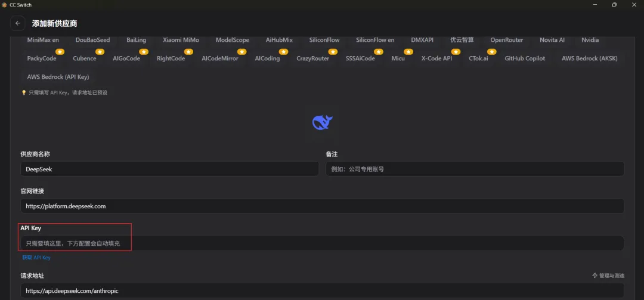Restore down the CC Switch window
The width and height of the screenshot is (644, 300).
point(614,5)
